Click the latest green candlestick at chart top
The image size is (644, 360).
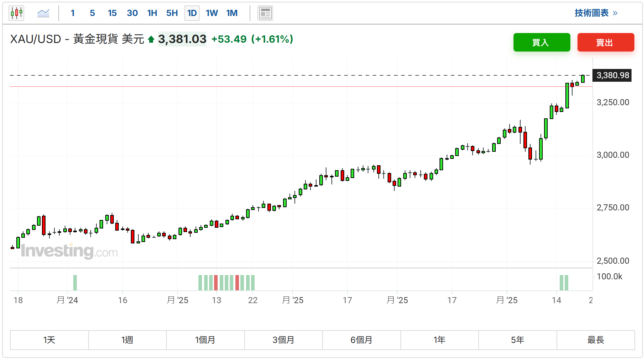point(583,79)
